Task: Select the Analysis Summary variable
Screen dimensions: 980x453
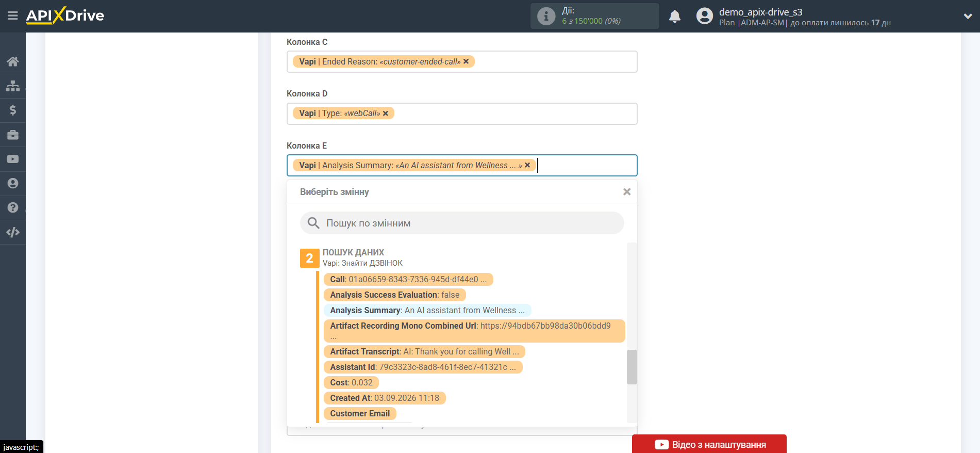Action: click(427, 310)
